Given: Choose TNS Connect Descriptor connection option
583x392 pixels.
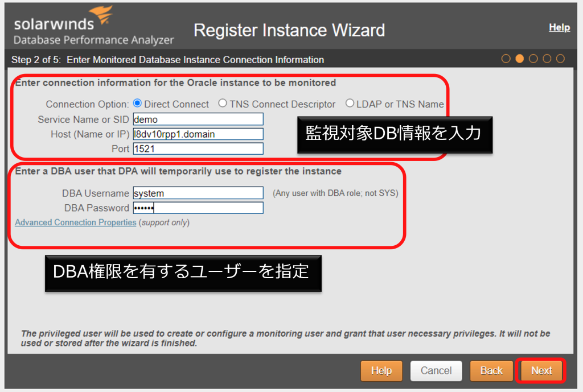Looking at the screenshot, I should (x=222, y=104).
